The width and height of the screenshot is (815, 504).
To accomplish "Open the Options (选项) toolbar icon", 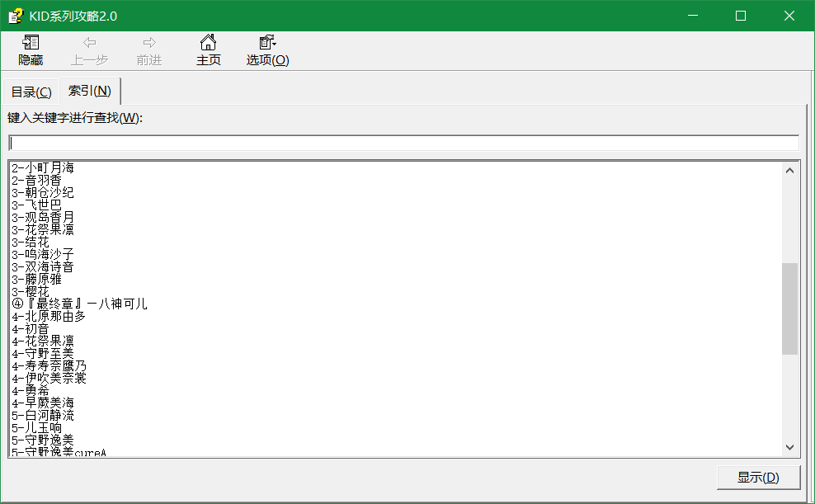I will click(268, 43).
